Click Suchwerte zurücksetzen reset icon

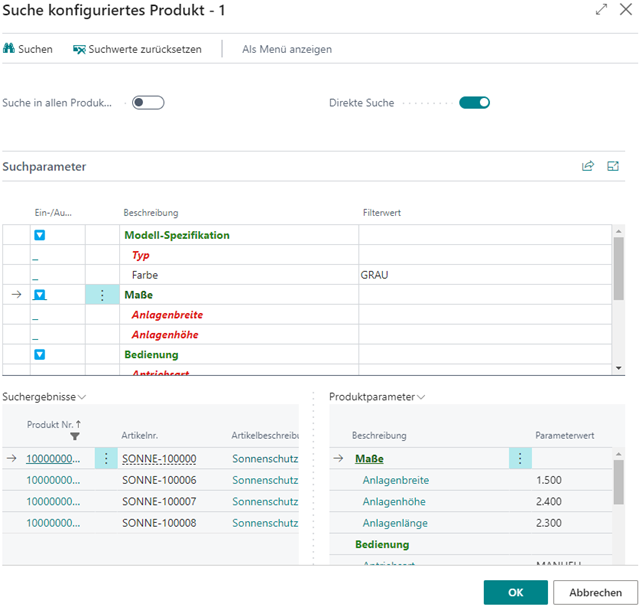[79, 49]
